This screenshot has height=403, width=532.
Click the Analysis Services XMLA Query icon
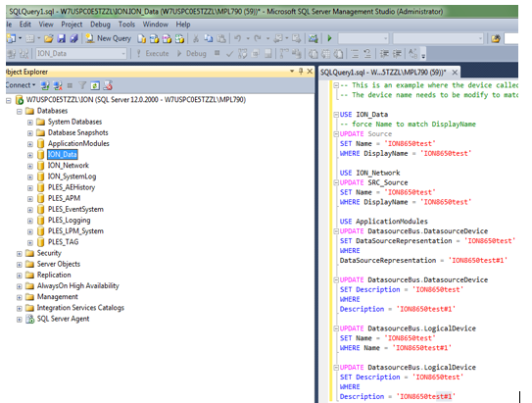pyautogui.click(x=179, y=38)
